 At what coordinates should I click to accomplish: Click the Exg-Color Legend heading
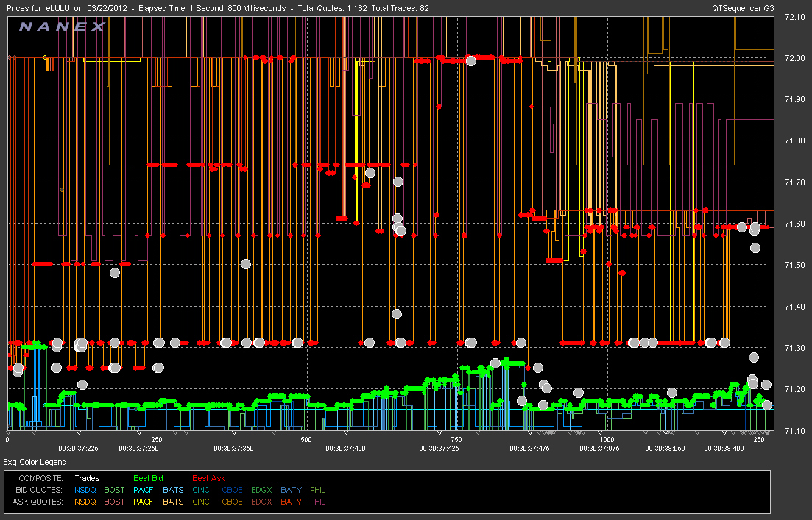click(x=35, y=462)
